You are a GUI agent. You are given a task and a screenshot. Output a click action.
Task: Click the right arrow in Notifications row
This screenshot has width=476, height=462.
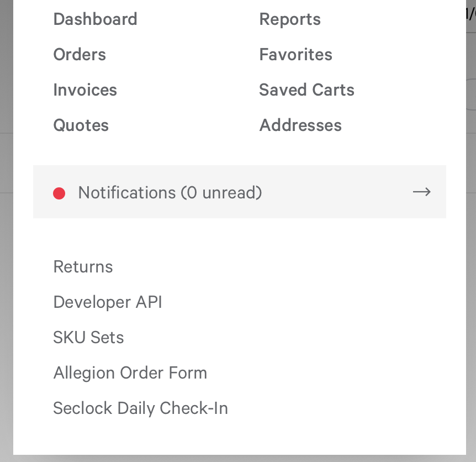coord(422,192)
